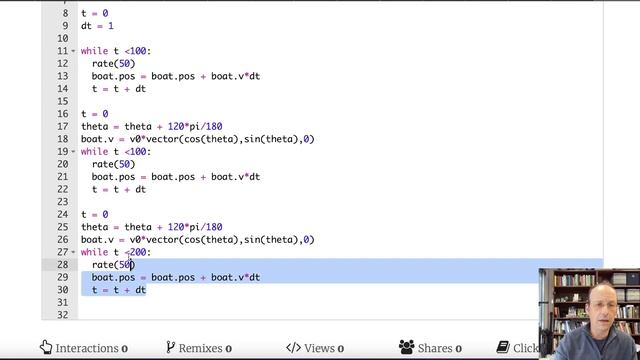
Task: Collapse the while loop at line 27
Action: click(73, 252)
